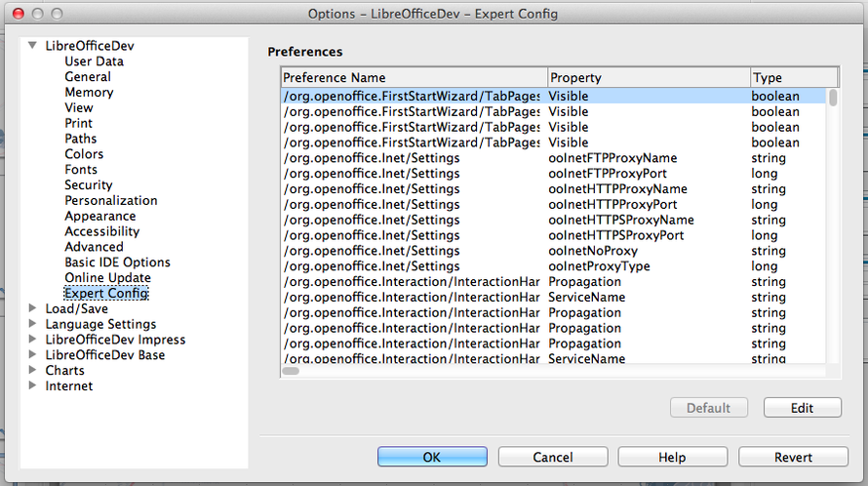Sort by Preference Name column header
Image resolution: width=868 pixels, height=486 pixels.
tap(414, 77)
